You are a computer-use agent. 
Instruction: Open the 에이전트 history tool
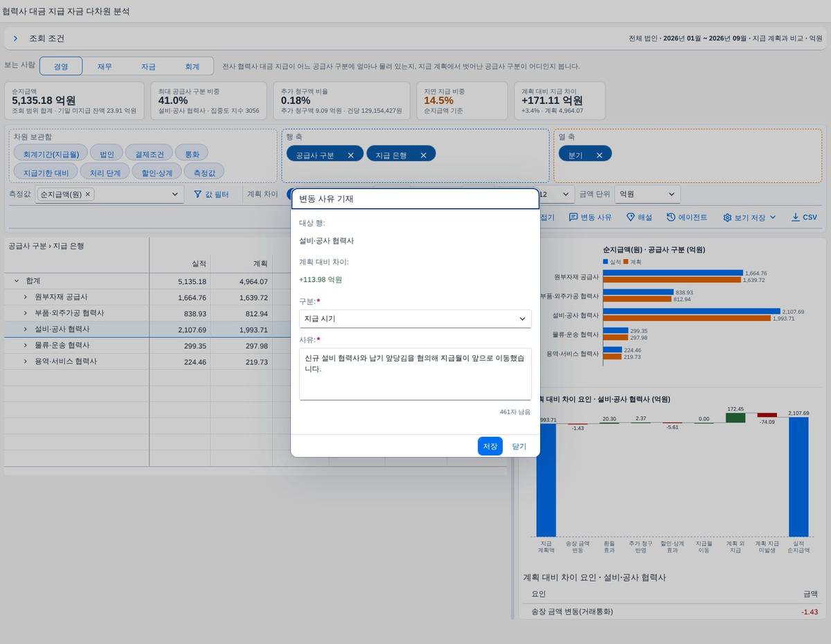(x=687, y=217)
